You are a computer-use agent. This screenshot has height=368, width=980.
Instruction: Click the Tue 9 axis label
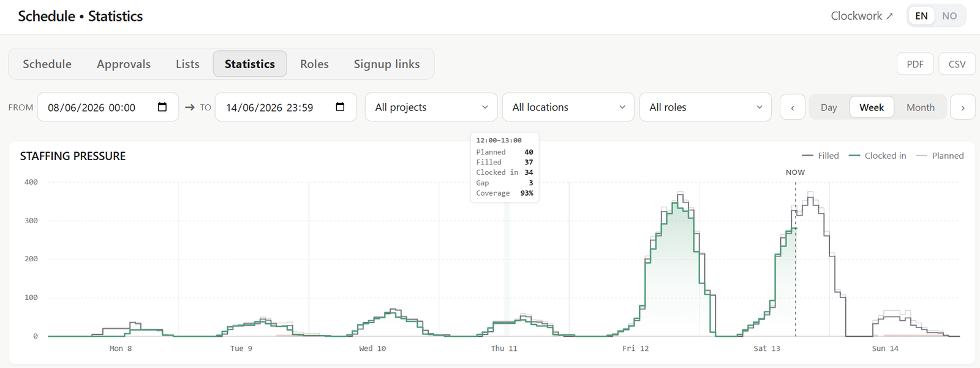241,348
